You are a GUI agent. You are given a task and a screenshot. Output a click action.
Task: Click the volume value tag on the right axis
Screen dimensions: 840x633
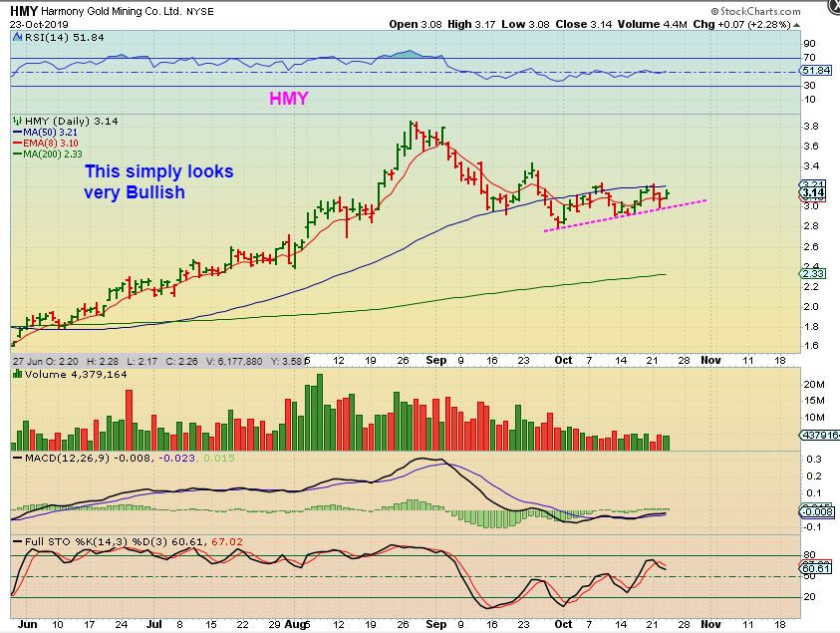click(820, 436)
